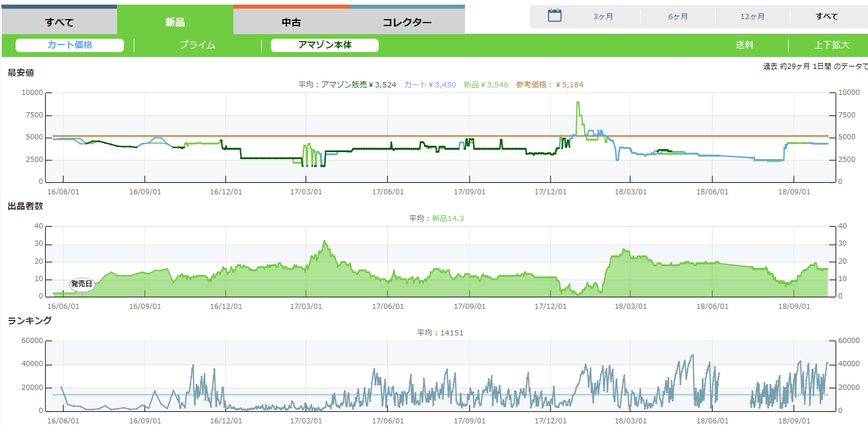Screen dimensions: 868x428
Task: Open the 中古 tab
Action: [291, 23]
